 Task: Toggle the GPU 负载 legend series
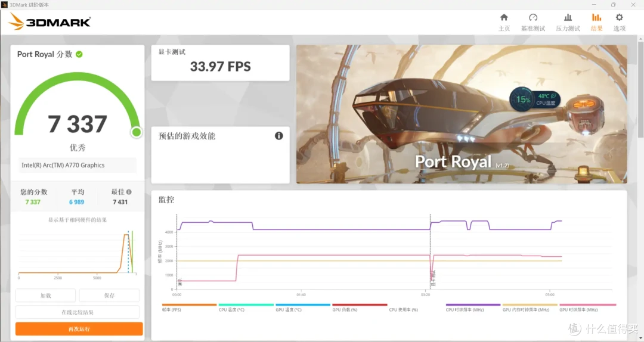click(360, 307)
